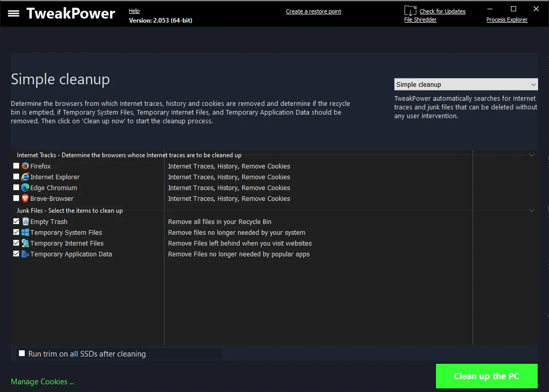The height and width of the screenshot is (392, 549).
Task: Select the Internet Explorer row label
Action: point(55,177)
